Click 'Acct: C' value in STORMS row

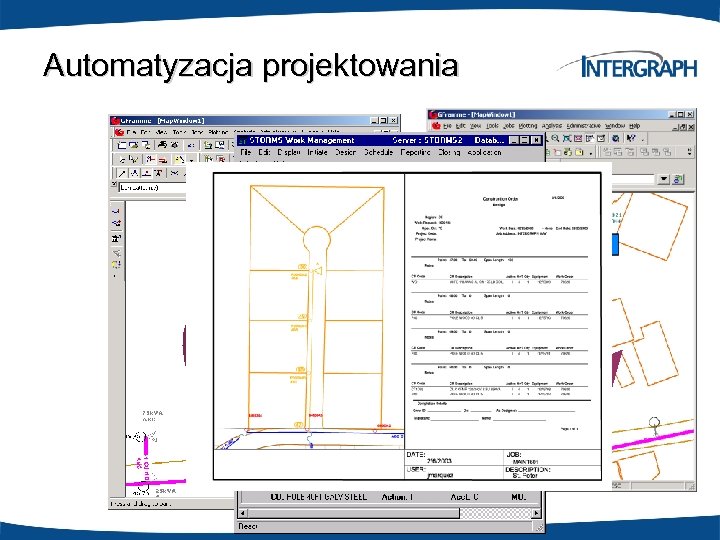click(464, 497)
